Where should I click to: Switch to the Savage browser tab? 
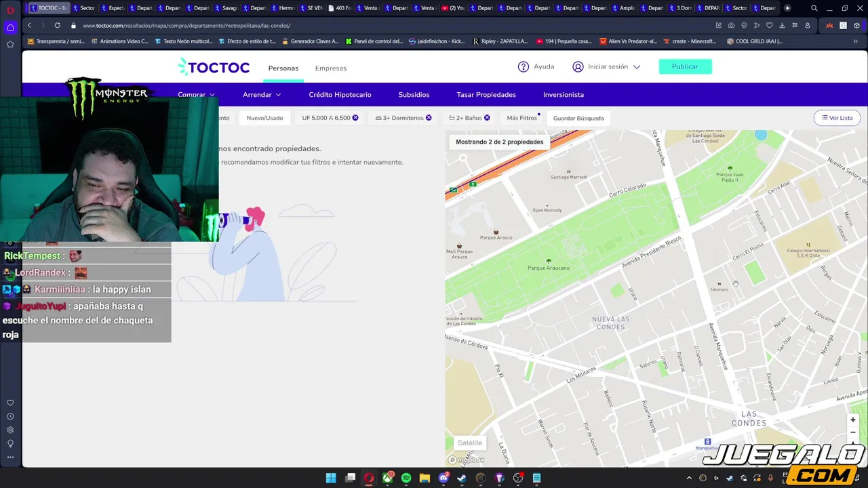[x=226, y=8]
